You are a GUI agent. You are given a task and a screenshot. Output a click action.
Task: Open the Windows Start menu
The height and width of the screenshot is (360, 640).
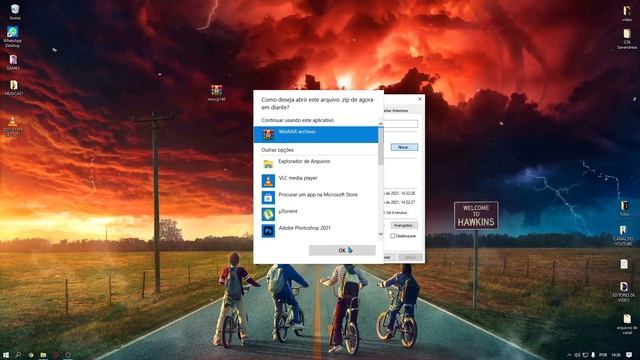6,355
